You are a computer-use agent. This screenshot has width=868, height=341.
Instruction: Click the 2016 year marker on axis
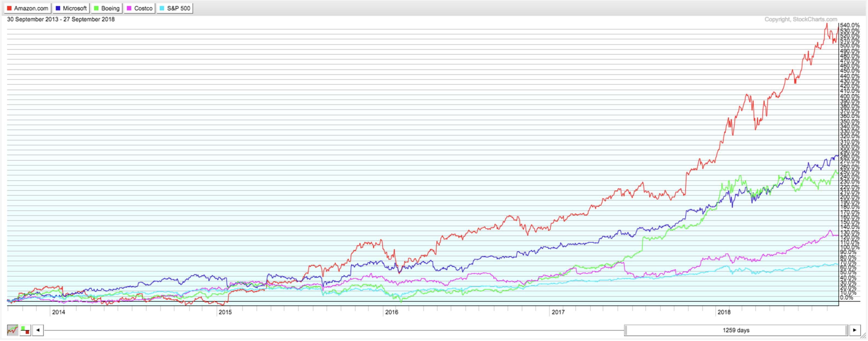(x=392, y=312)
